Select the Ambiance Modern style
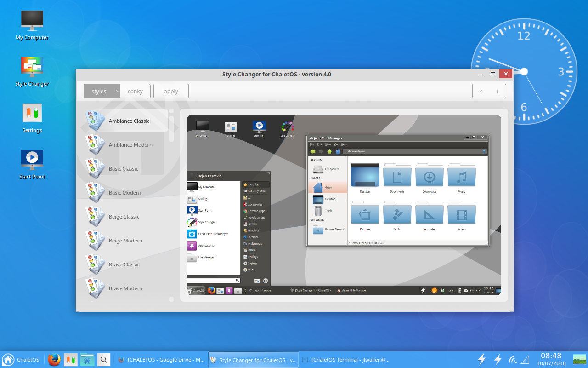 pyautogui.click(x=126, y=145)
